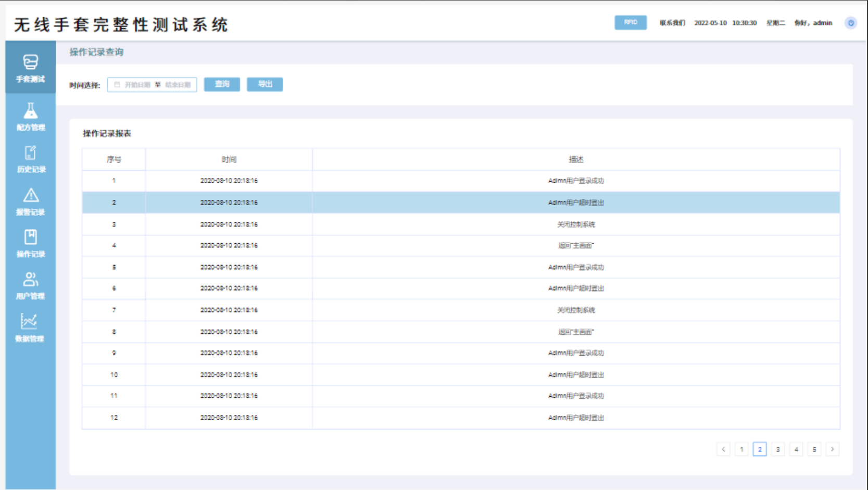Image resolution: width=868 pixels, height=490 pixels.
Task: Open 联系我们 contact link
Action: (x=672, y=23)
